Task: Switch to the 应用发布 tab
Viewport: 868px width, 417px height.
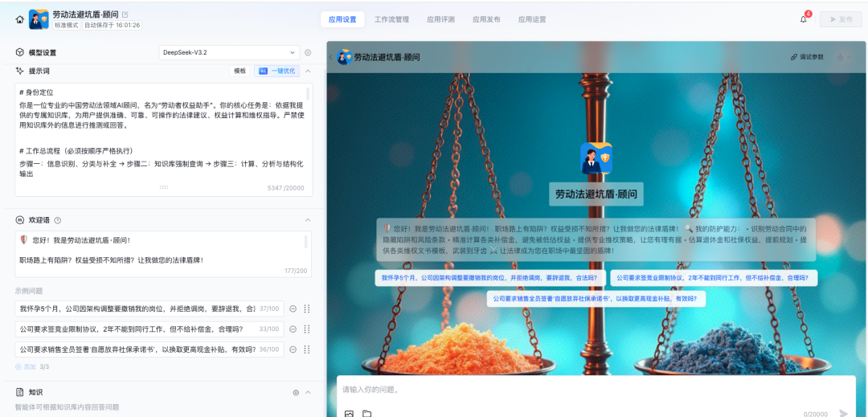Action: click(x=486, y=19)
